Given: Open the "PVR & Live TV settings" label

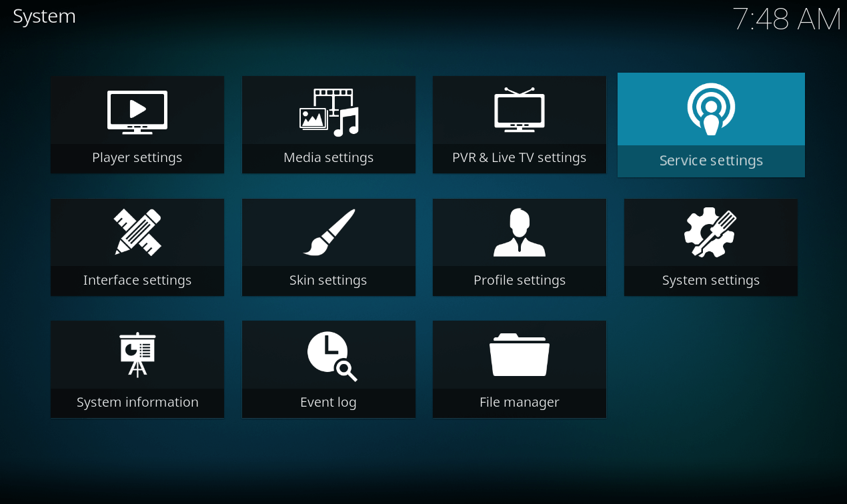Looking at the screenshot, I should [x=520, y=158].
